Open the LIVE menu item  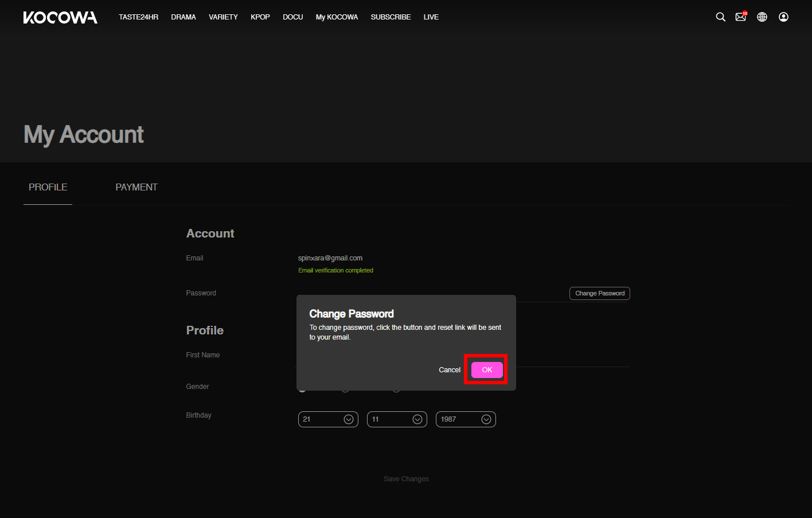(431, 17)
